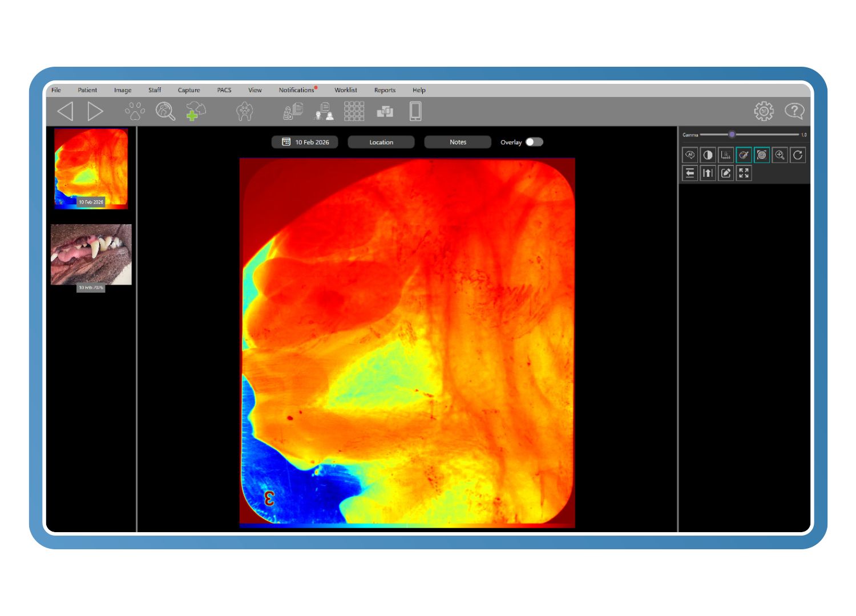The width and height of the screenshot is (856, 616).
Task: Select the color palette colorize tool
Action: point(744,155)
